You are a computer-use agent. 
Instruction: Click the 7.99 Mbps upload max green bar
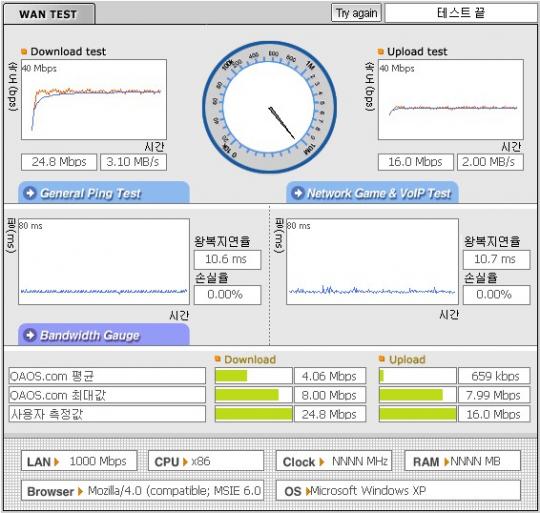(x=411, y=395)
